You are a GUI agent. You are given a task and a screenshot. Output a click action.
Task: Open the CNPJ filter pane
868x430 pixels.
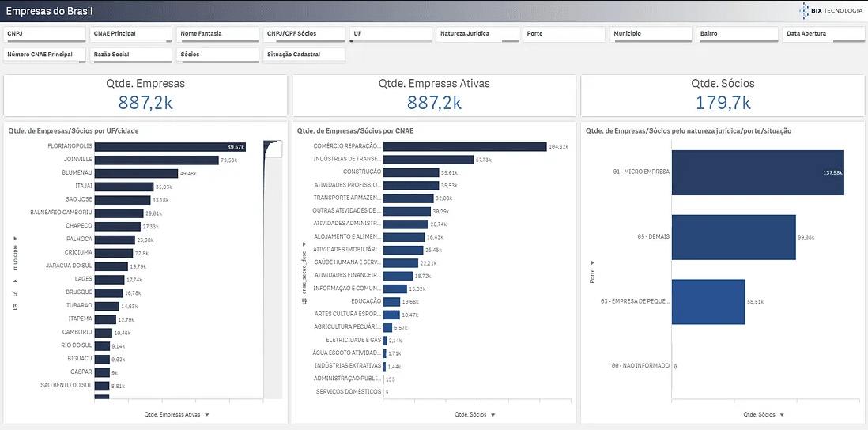tap(44, 34)
